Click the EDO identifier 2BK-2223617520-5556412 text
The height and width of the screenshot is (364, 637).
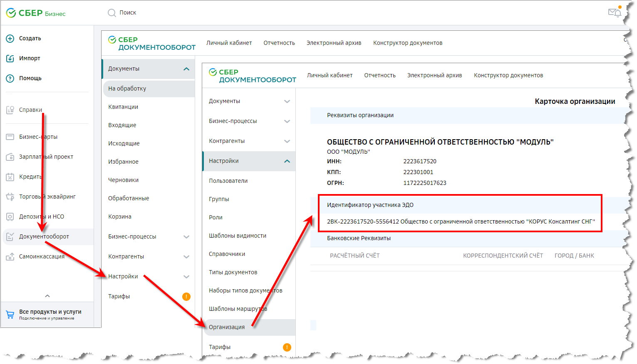point(363,221)
